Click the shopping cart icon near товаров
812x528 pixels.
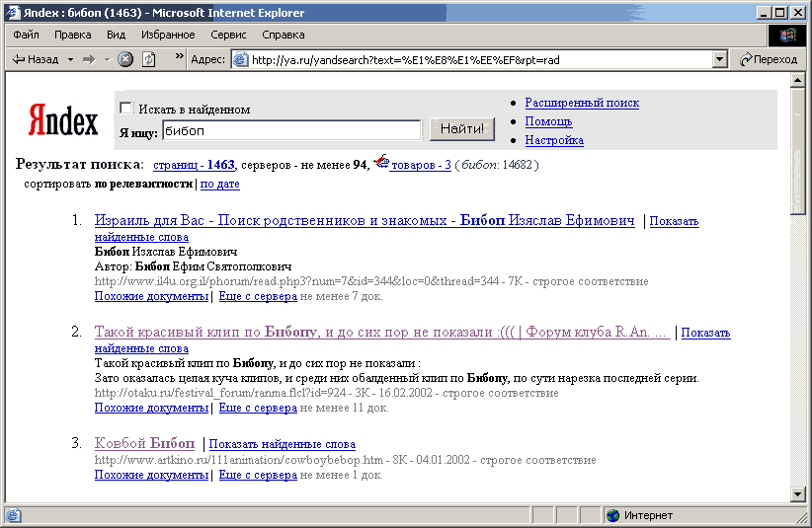click(381, 162)
